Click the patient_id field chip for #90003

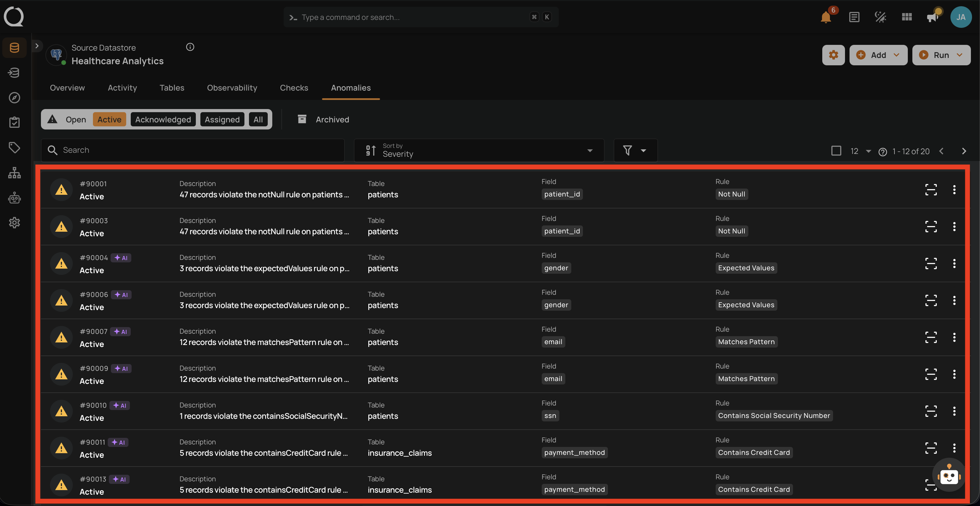pyautogui.click(x=562, y=231)
